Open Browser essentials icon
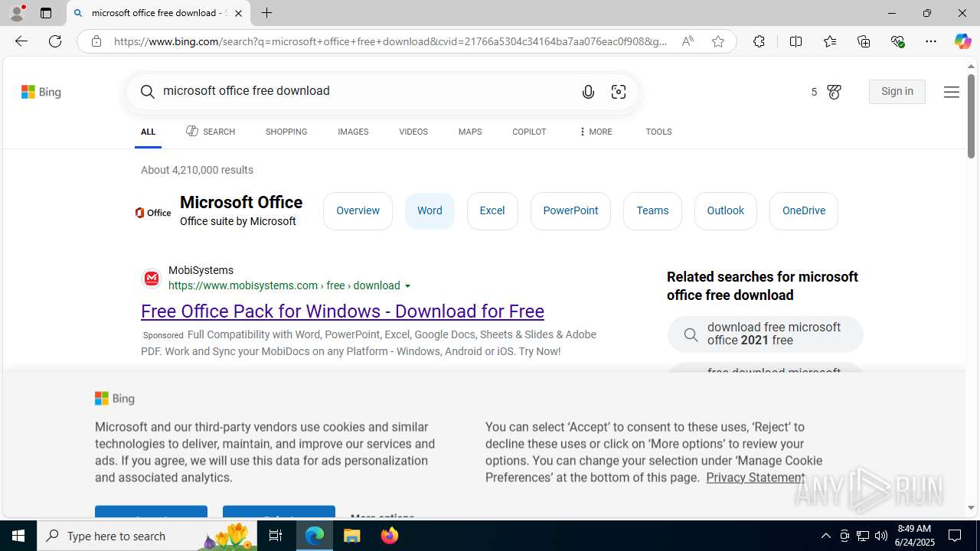Screen dimensions: 980x551 pyautogui.click(x=897, y=41)
